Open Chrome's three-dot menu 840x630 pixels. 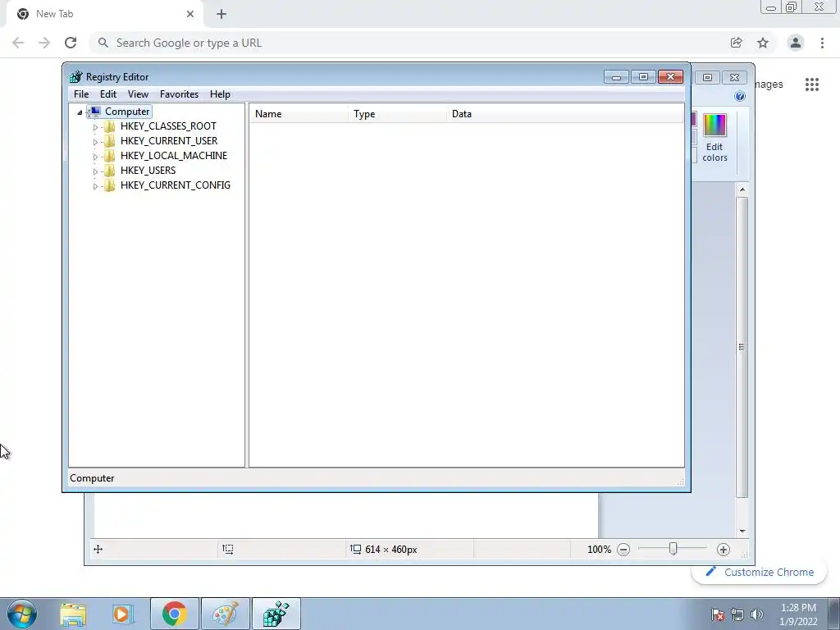[x=822, y=43]
